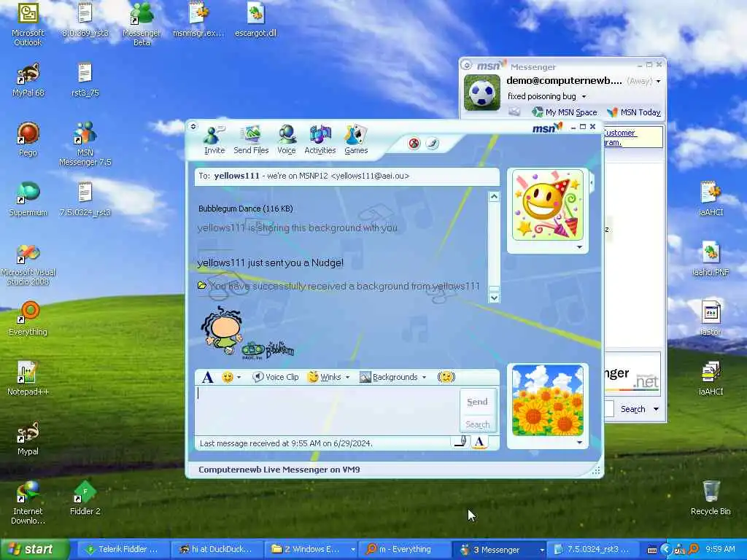Collapse the display picture side panel
Viewport: 747px width, 560px height.
pyautogui.click(x=592, y=182)
